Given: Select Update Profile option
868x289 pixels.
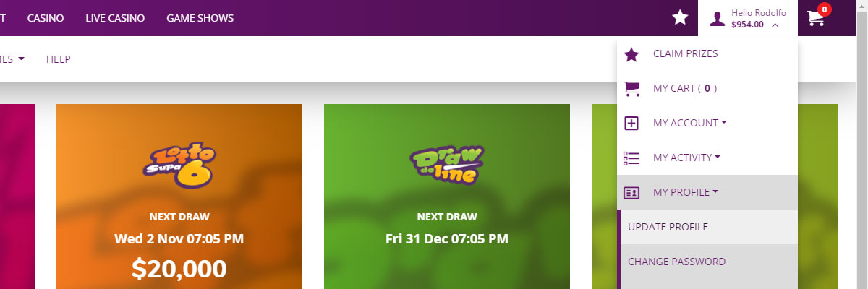Looking at the screenshot, I should pos(709,227).
